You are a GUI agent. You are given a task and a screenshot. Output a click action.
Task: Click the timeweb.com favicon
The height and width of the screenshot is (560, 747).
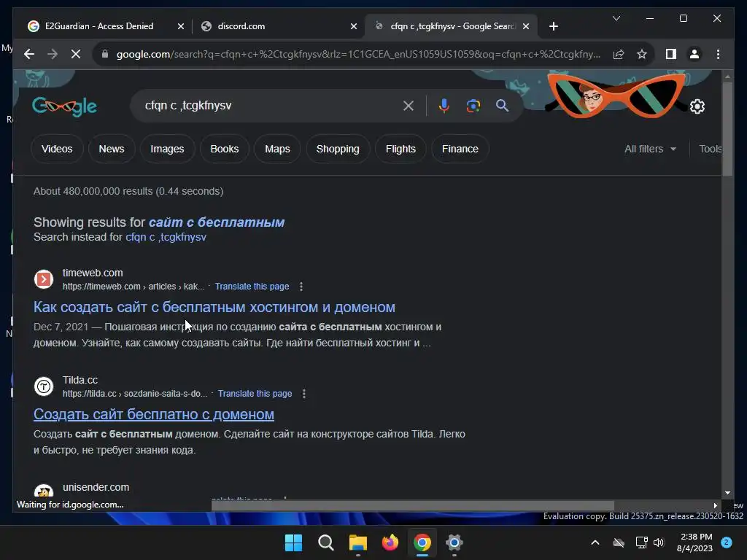(x=44, y=279)
